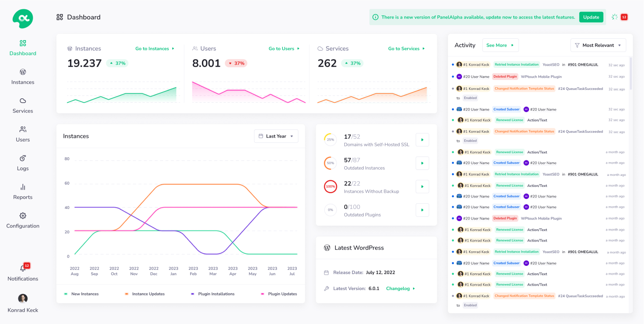The image size is (644, 324).
Task: Select Dashboard in the sidebar menu
Action: pos(23,48)
